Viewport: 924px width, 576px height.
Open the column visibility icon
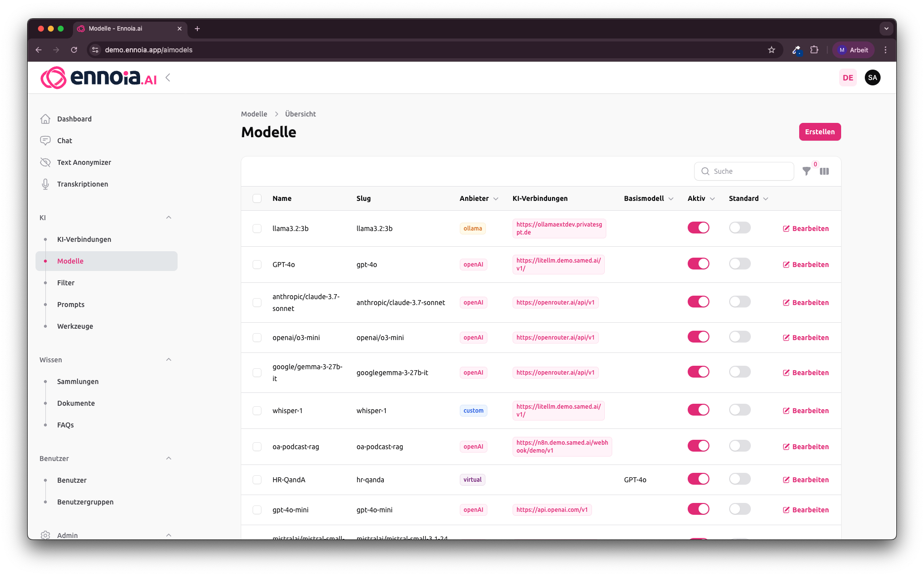coord(824,171)
